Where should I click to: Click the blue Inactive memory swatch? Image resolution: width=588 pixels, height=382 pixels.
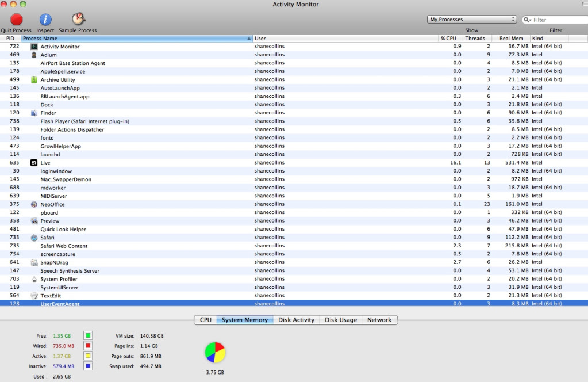(88, 366)
